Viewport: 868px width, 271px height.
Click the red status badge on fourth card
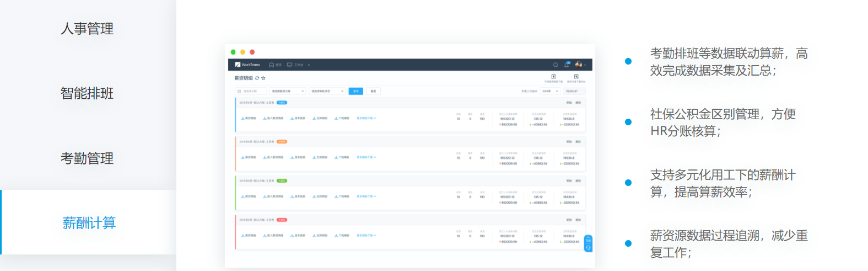[x=282, y=220]
